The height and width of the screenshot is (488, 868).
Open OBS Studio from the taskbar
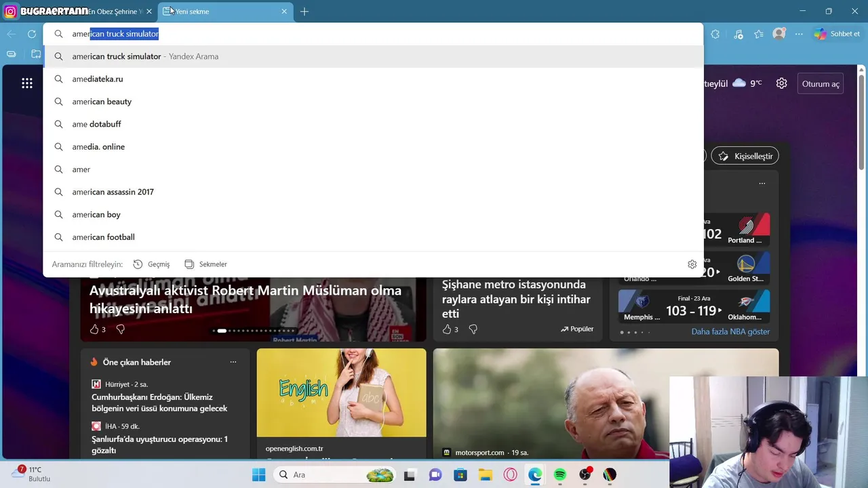pyautogui.click(x=585, y=474)
